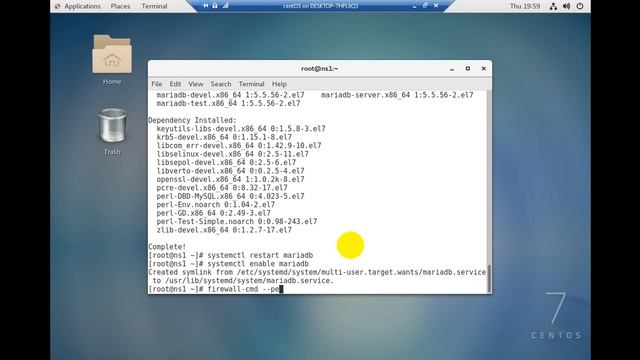Open the Applications menu in top bar

pyautogui.click(x=78, y=6)
